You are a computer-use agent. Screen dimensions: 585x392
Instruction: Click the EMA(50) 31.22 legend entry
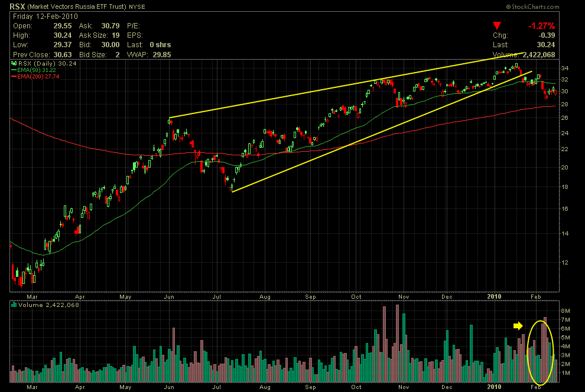pyautogui.click(x=37, y=70)
